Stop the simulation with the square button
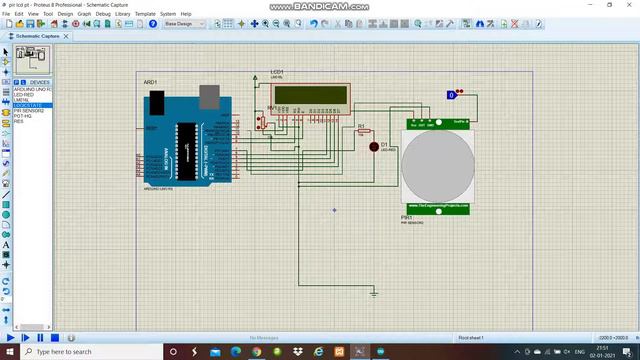The image size is (640, 360). pos(55,338)
